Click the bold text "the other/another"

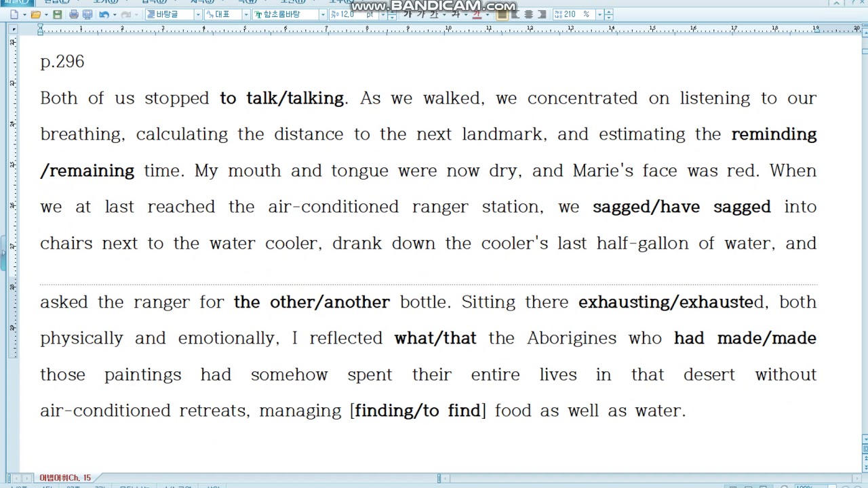pos(312,302)
